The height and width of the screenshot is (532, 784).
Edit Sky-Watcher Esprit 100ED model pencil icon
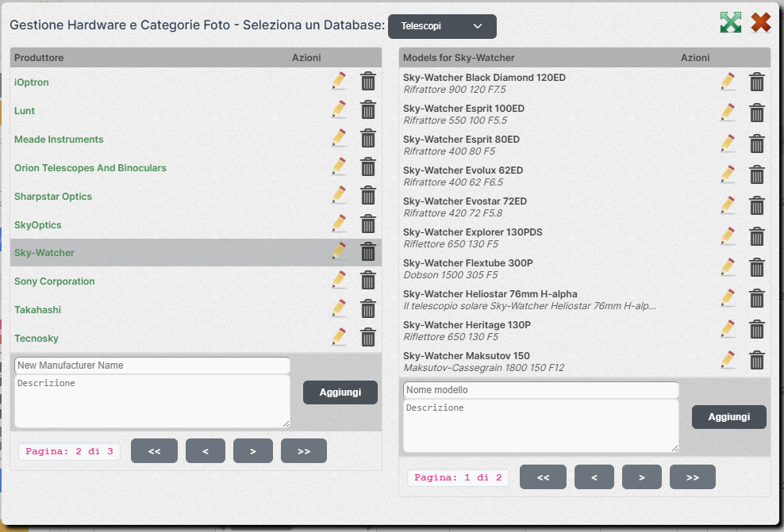pyautogui.click(x=728, y=113)
